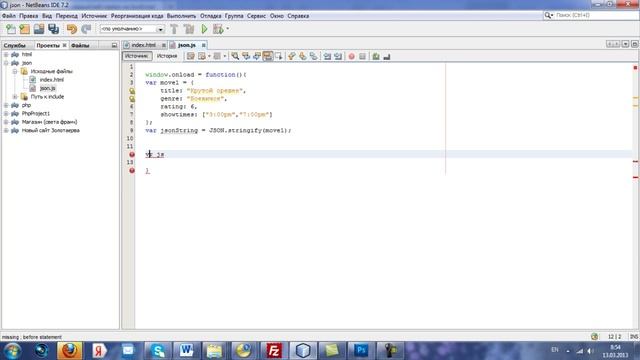
Task: Select json.js in project tree
Action: (48, 88)
